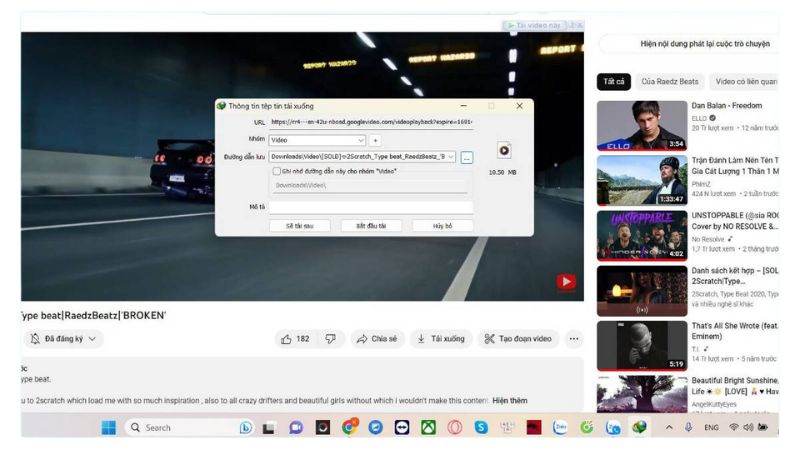Click the microphone icon in the system tray
This screenshot has height=450, width=800.
coord(688,428)
